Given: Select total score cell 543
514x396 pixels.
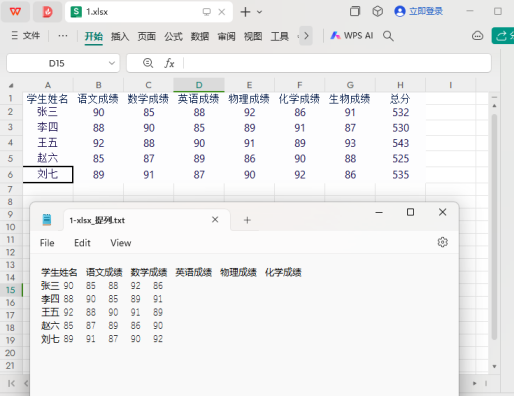Looking at the screenshot, I should 400,143.
